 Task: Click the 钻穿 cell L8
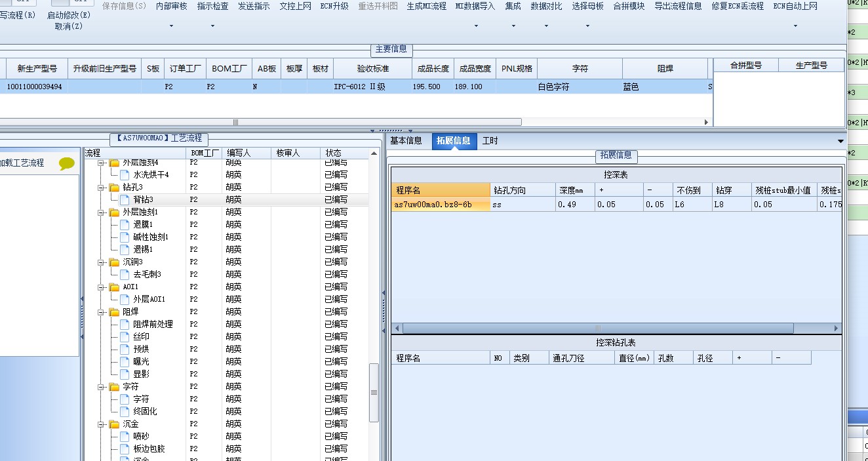(x=732, y=205)
